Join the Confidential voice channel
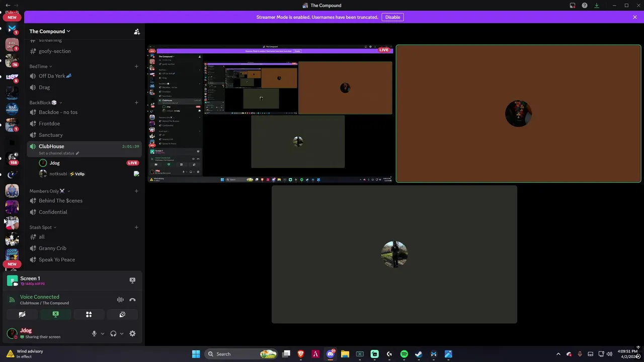644x362 pixels. point(84,212)
